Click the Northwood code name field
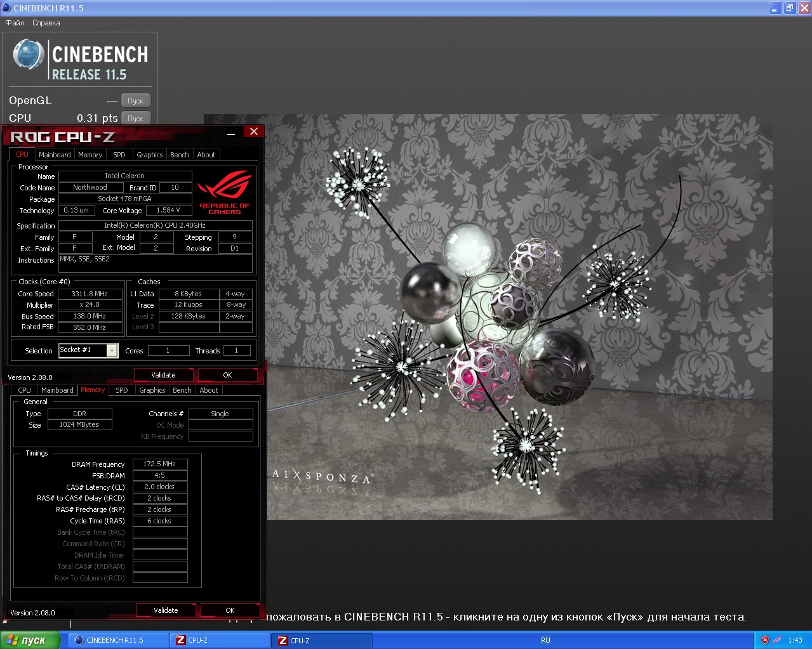Viewport: 812px width, 649px height. (91, 187)
